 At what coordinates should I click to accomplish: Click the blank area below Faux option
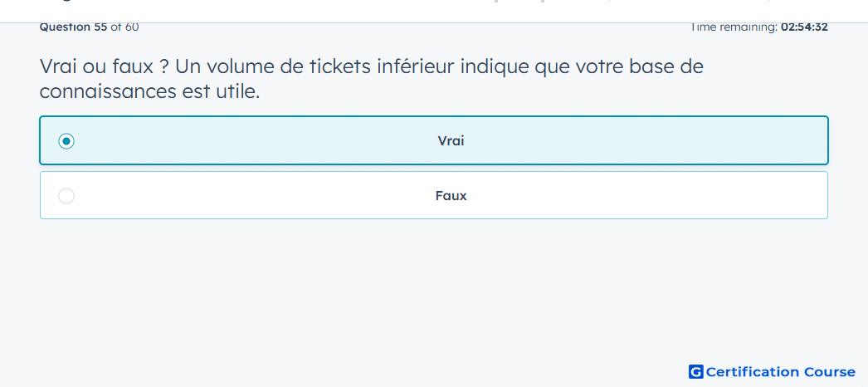click(434, 288)
